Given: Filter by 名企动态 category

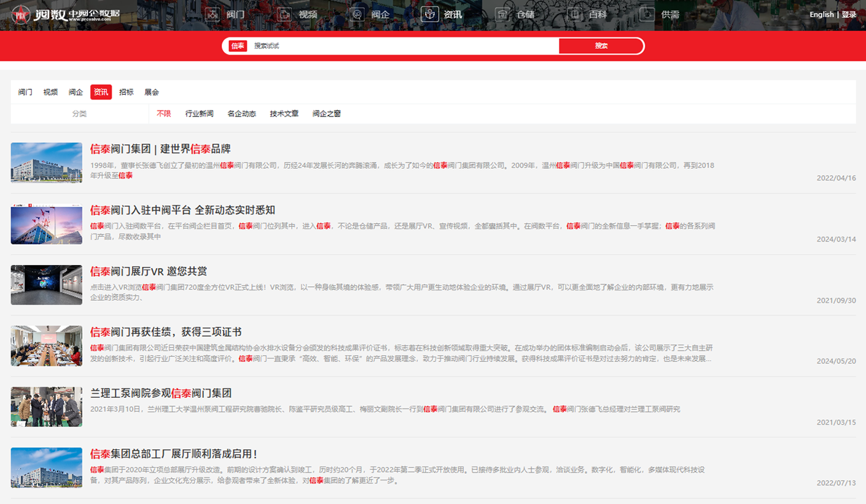Looking at the screenshot, I should pyautogui.click(x=241, y=114).
